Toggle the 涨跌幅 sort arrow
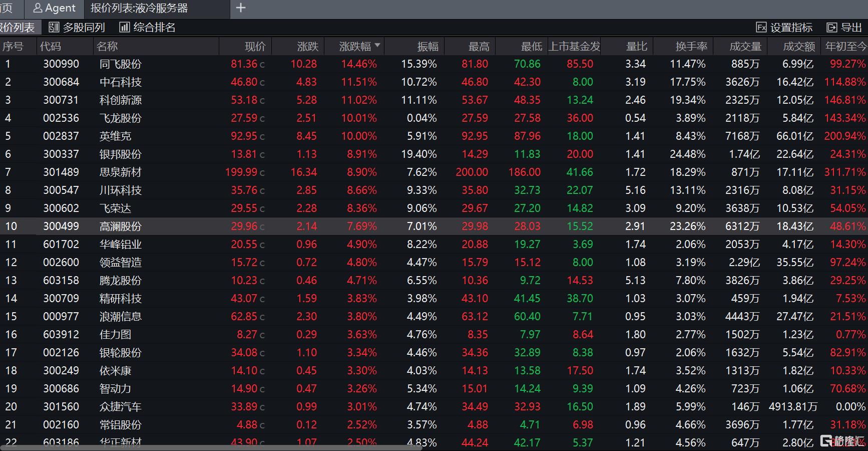Viewport: 868px width, 451px height. 377,46
